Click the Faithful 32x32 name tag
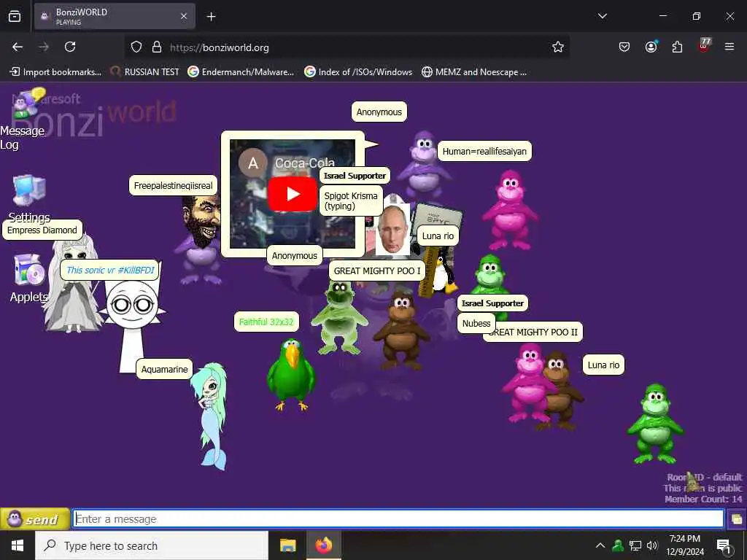 pos(266,322)
